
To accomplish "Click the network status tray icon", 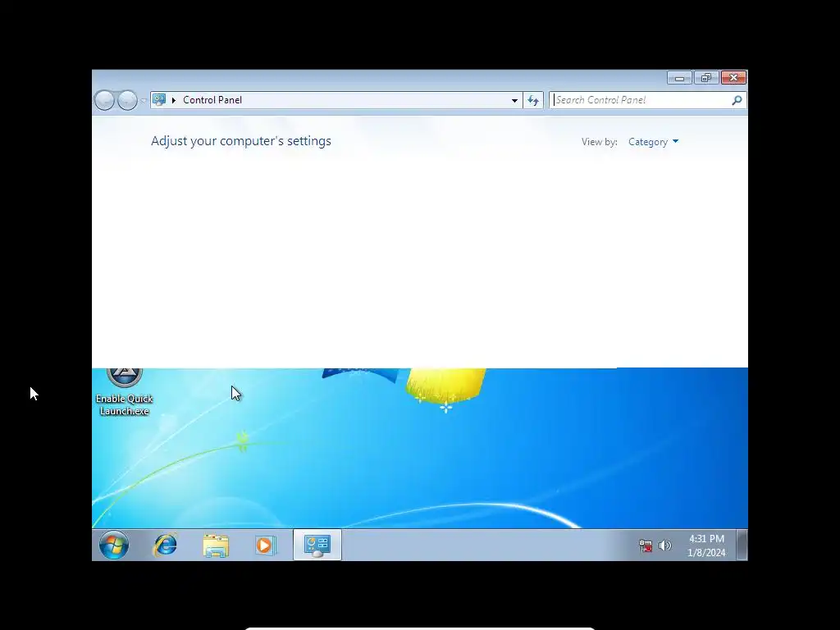I will (x=646, y=546).
